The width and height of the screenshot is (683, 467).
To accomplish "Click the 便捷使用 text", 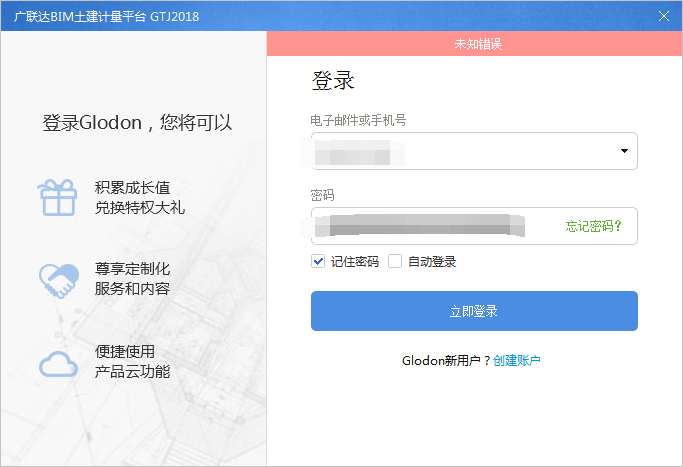I will [125, 352].
